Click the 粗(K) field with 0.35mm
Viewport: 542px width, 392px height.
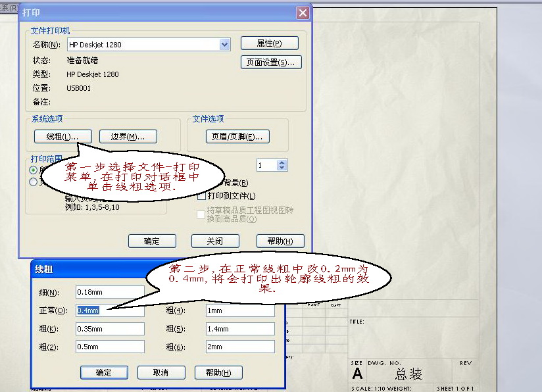(x=110, y=329)
